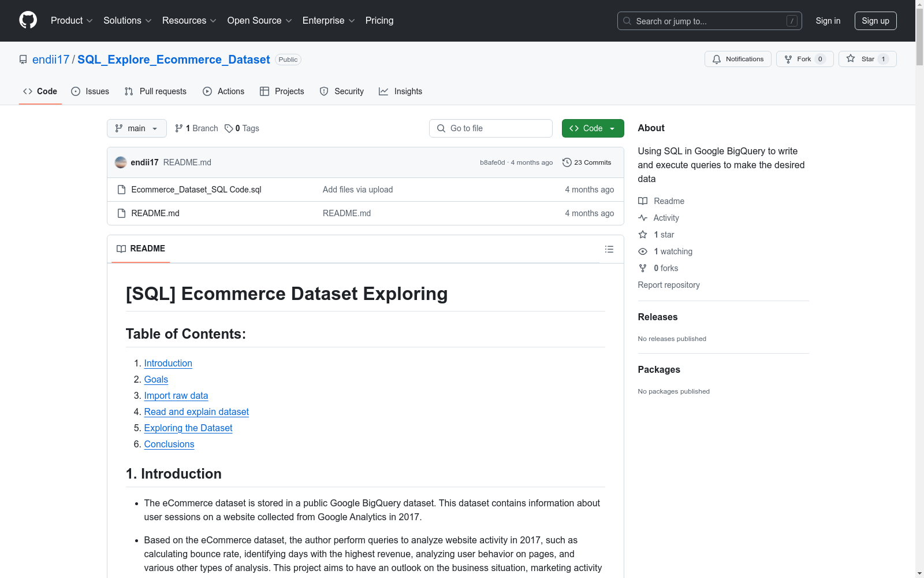The width and height of the screenshot is (924, 578).
Task: Click the star icon in Star button
Action: [x=851, y=58]
